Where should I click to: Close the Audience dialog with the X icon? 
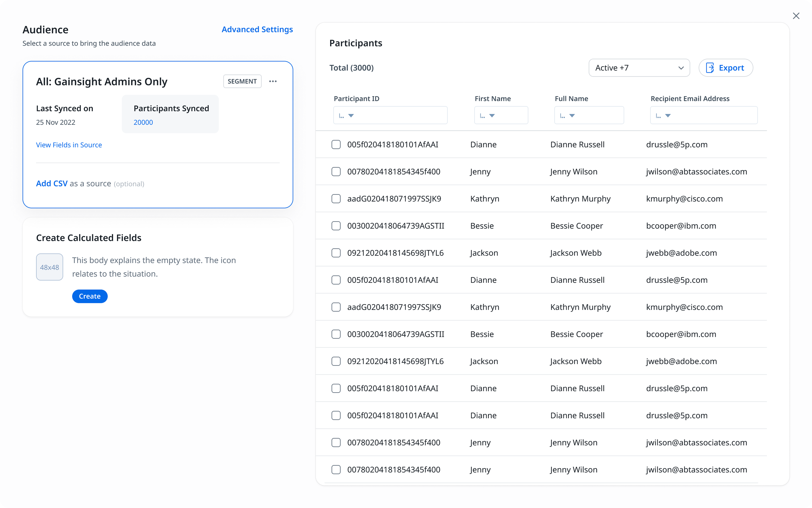(x=796, y=16)
